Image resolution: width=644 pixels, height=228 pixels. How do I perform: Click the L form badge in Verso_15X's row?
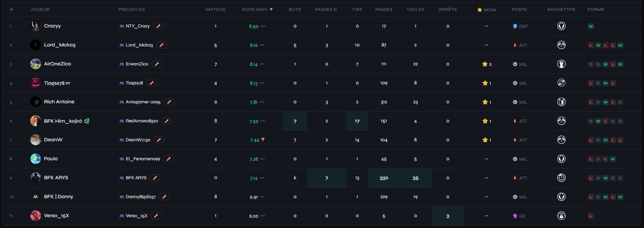[x=591, y=216]
